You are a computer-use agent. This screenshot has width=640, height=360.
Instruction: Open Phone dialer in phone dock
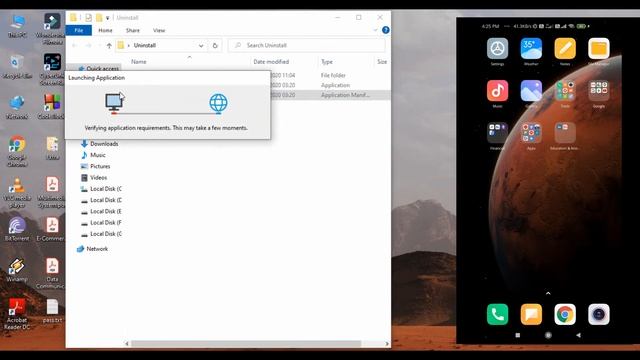[497, 314]
